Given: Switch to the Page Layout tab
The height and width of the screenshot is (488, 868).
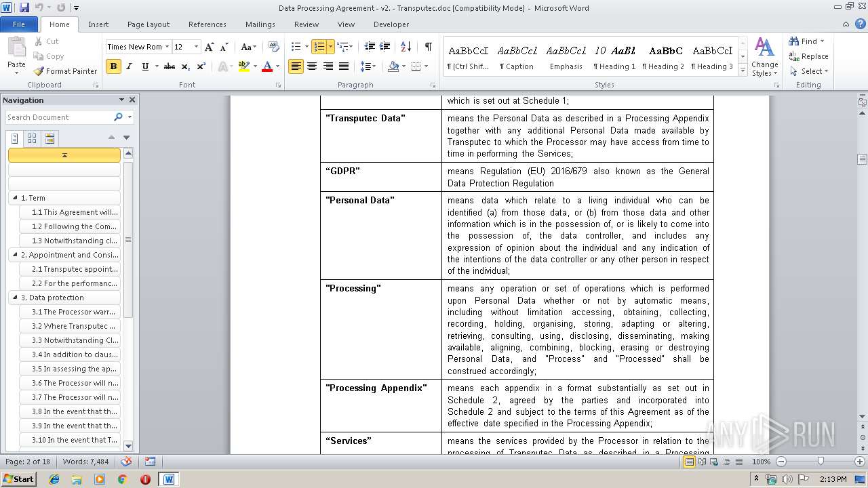Looking at the screenshot, I should (x=149, y=24).
